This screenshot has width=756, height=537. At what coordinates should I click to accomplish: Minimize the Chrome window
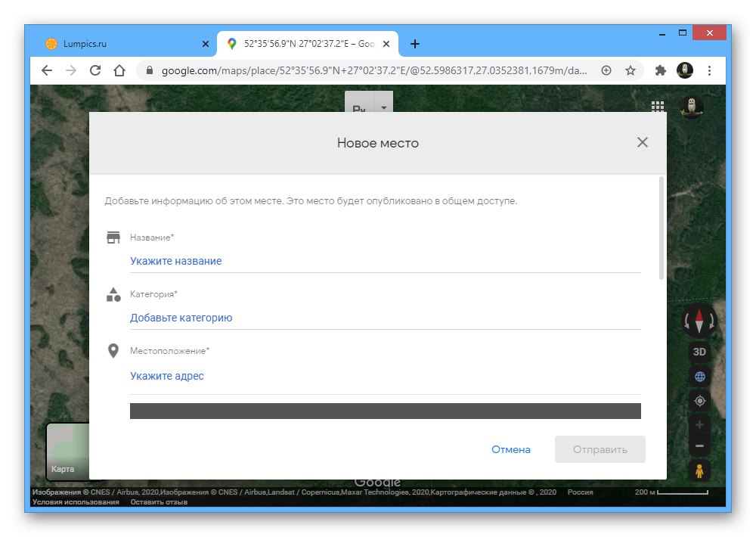[x=662, y=33]
